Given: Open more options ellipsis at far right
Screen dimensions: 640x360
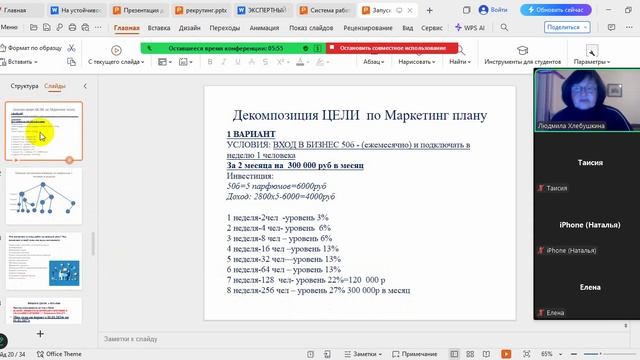Looking at the screenshot, I should tap(629, 27).
